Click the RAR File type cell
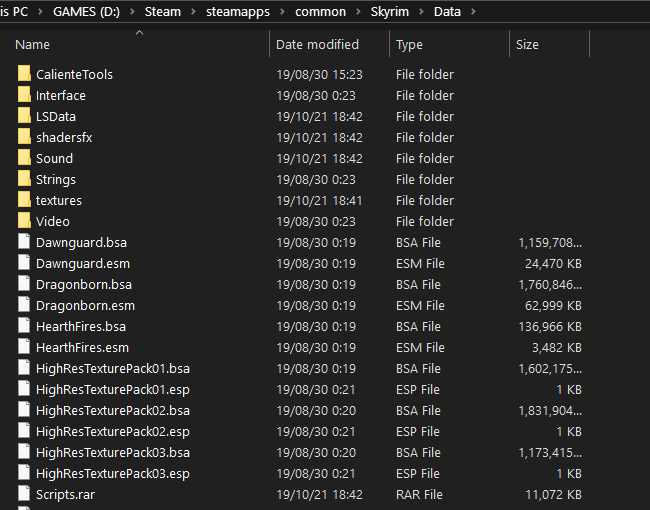The height and width of the screenshot is (510, 650). click(419, 495)
